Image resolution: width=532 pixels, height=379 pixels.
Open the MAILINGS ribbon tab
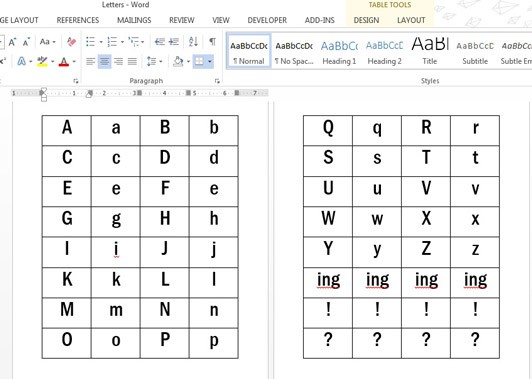pyautogui.click(x=134, y=20)
